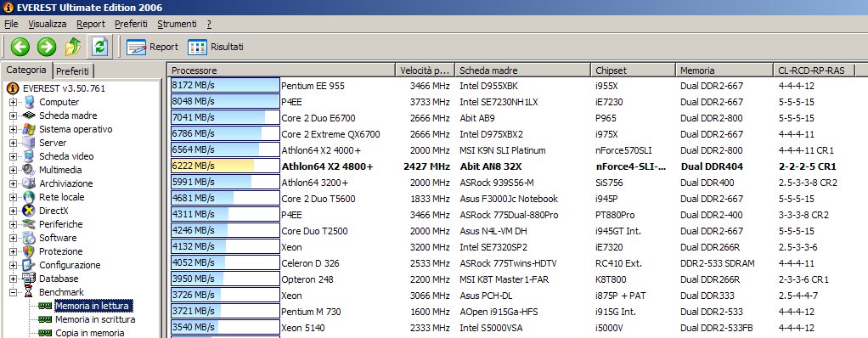
Task: Click the Refresh toolbar icon
Action: [99, 47]
